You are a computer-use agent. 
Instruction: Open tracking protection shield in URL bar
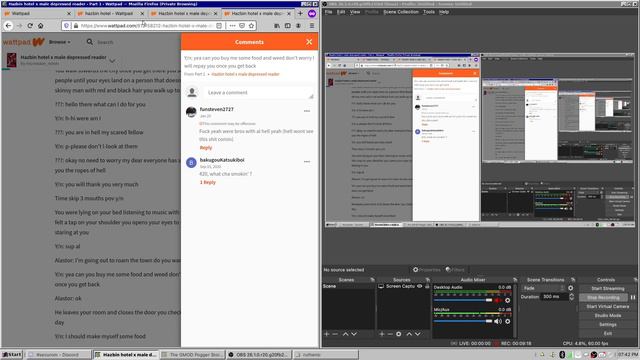point(67,25)
